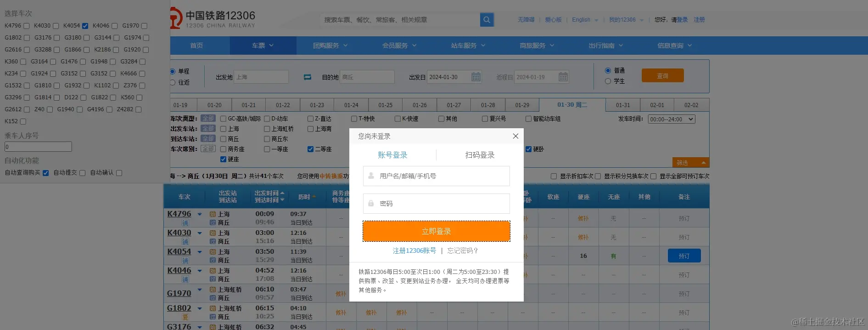Enable 自动提交 checkbox
This screenshot has height=330, width=868.
click(82, 173)
